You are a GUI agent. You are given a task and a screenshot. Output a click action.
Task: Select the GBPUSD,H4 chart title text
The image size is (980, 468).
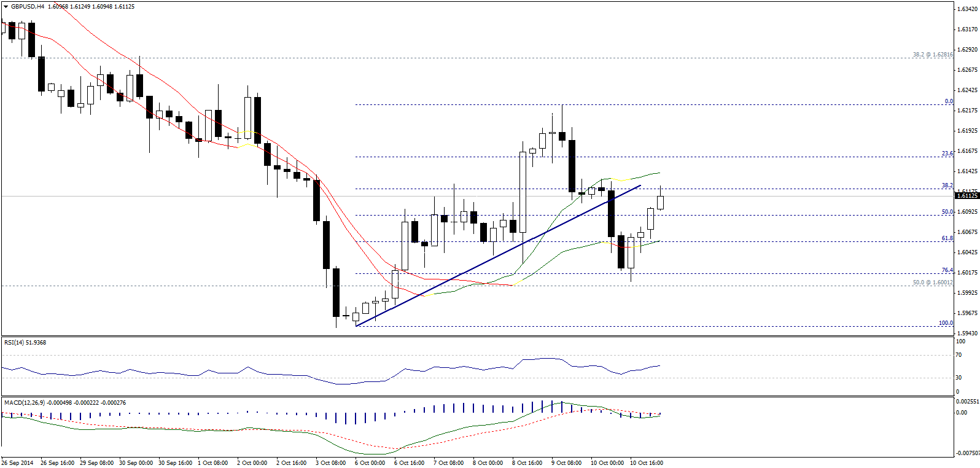[x=28, y=7]
